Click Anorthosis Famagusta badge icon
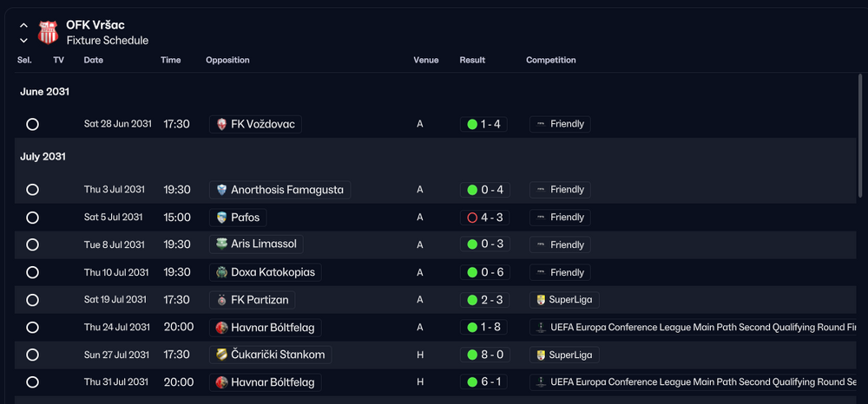Viewport: 868px width, 404px height. pyautogui.click(x=222, y=190)
